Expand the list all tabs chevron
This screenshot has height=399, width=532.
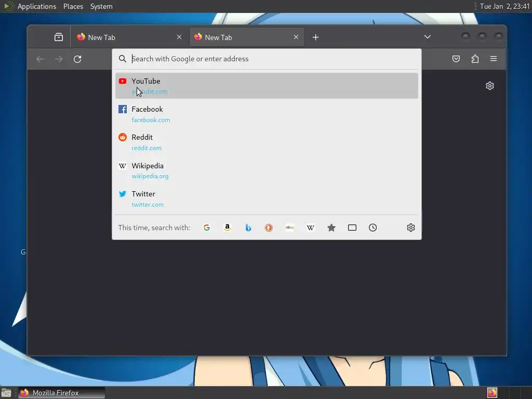(x=428, y=37)
